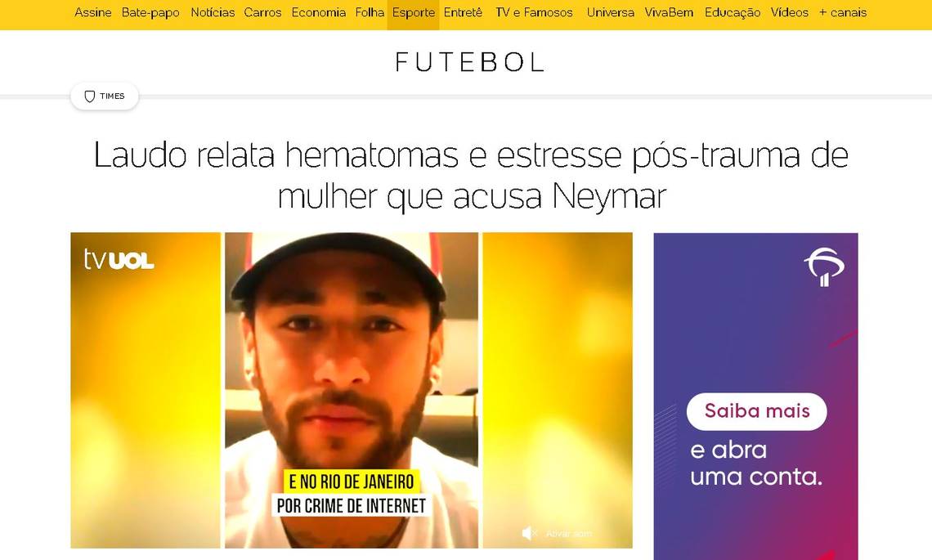
Task: Click the Assine link
Action: (92, 12)
